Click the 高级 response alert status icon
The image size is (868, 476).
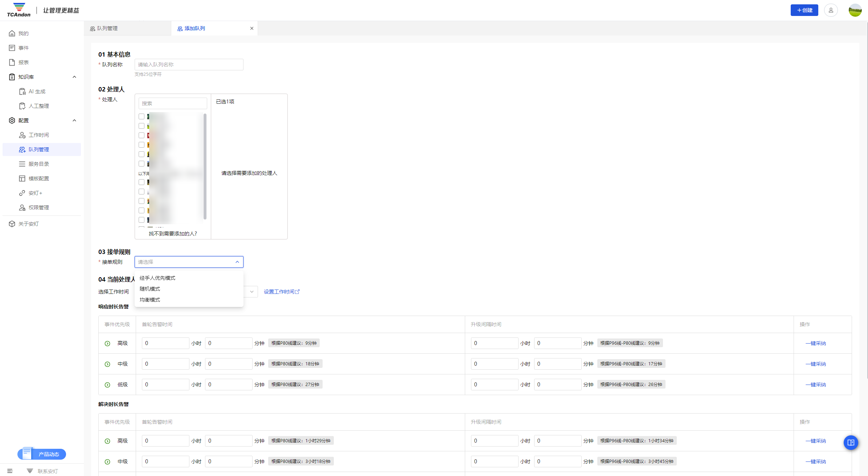point(107,344)
